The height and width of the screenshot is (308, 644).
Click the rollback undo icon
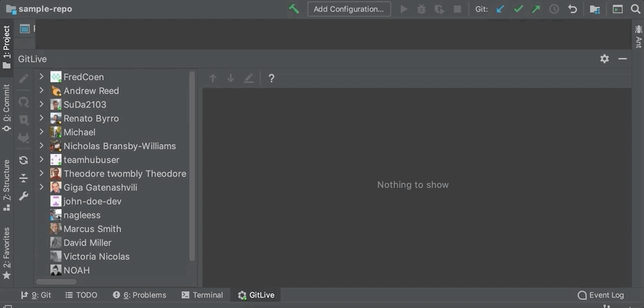(573, 9)
